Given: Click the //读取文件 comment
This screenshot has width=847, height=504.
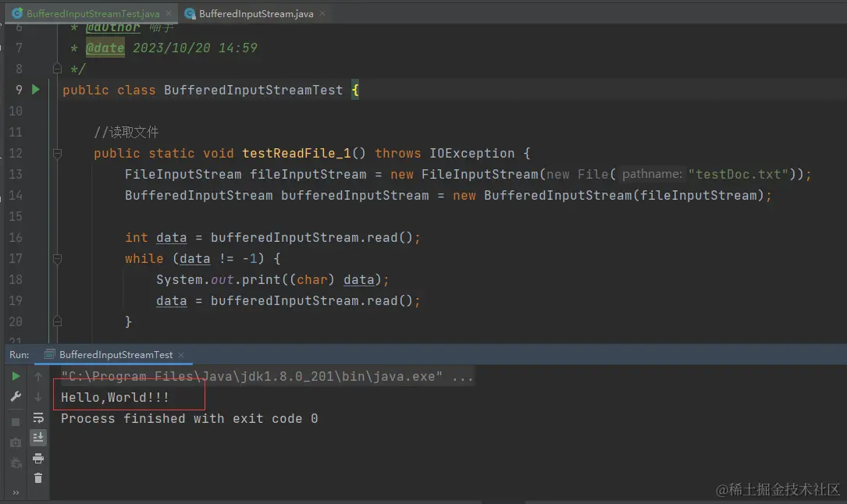Looking at the screenshot, I should pos(126,132).
